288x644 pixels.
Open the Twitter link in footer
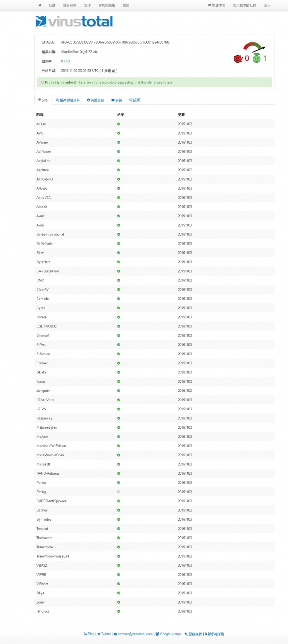coord(104,634)
